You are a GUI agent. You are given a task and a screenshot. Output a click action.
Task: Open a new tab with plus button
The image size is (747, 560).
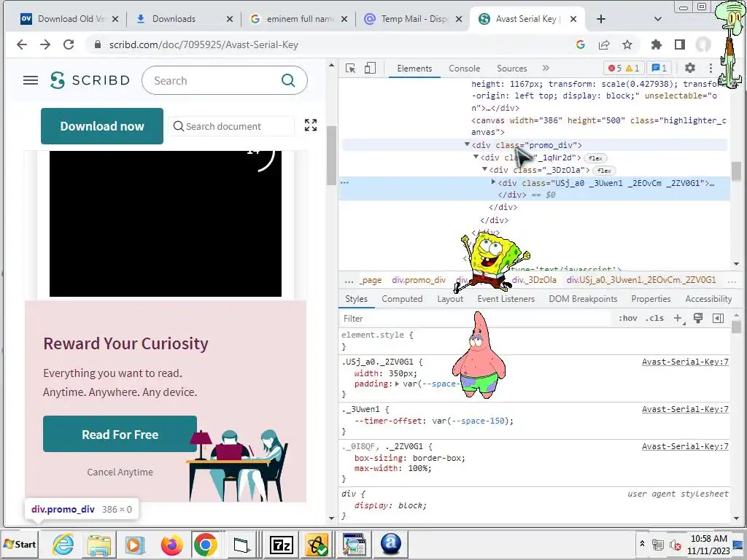coord(601,18)
